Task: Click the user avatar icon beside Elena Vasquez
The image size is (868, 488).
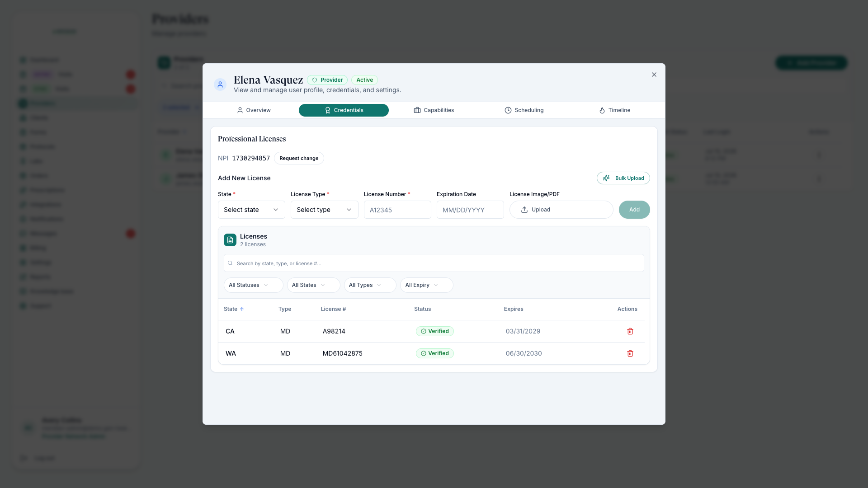Action: [x=220, y=84]
